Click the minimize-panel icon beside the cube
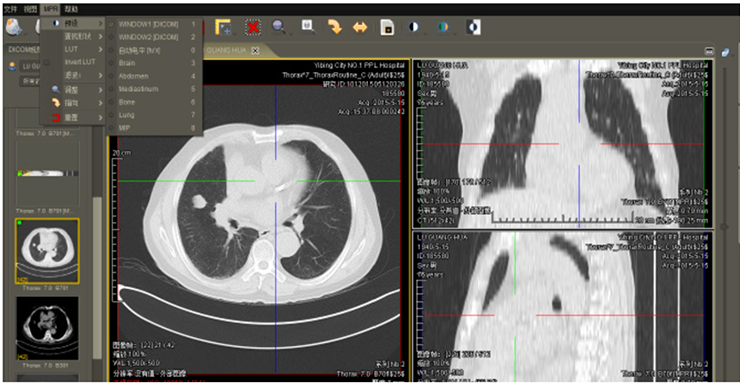 point(709,51)
